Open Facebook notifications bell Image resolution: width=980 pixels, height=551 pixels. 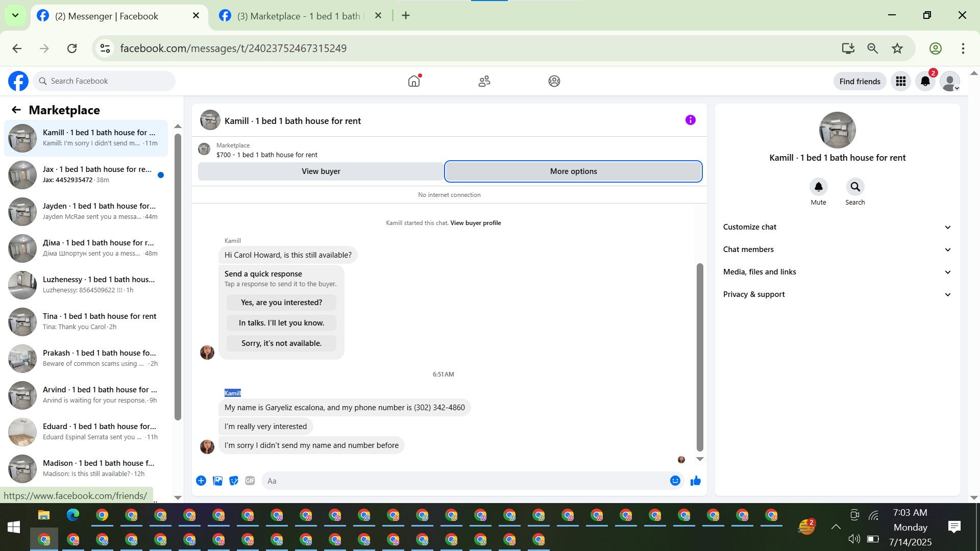(x=925, y=81)
